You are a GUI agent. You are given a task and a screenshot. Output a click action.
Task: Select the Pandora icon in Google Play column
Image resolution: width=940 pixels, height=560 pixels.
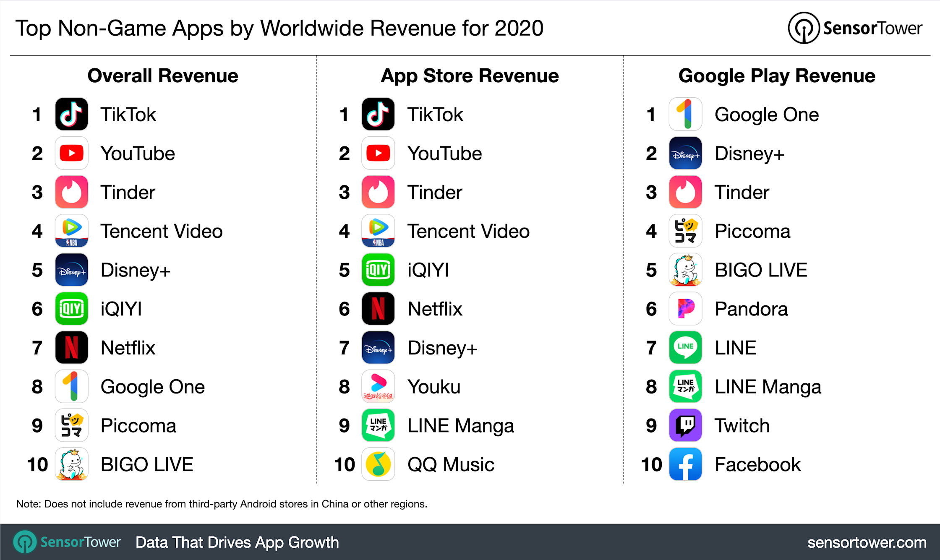tap(685, 308)
